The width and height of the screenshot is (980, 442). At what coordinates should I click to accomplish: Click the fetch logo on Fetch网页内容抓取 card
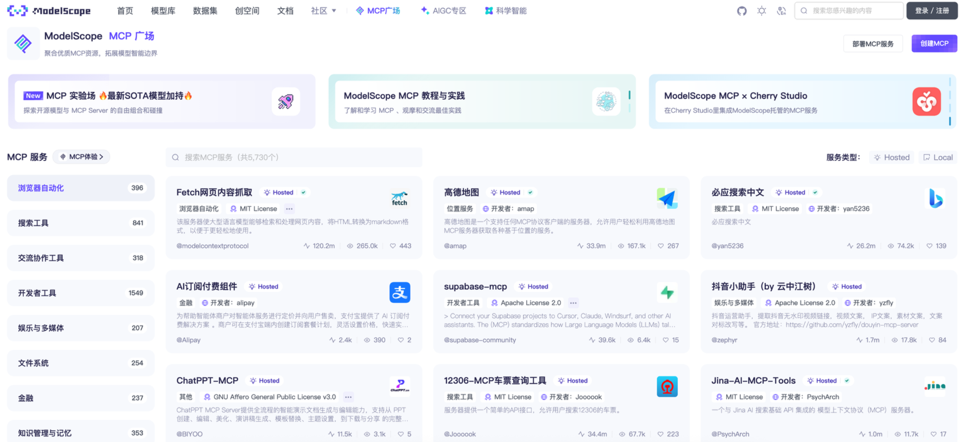pyautogui.click(x=400, y=199)
